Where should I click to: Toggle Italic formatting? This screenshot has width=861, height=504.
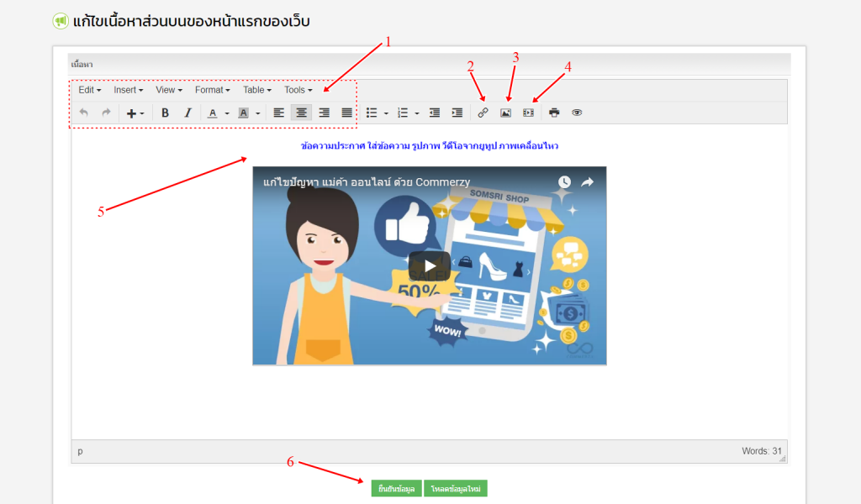[188, 113]
